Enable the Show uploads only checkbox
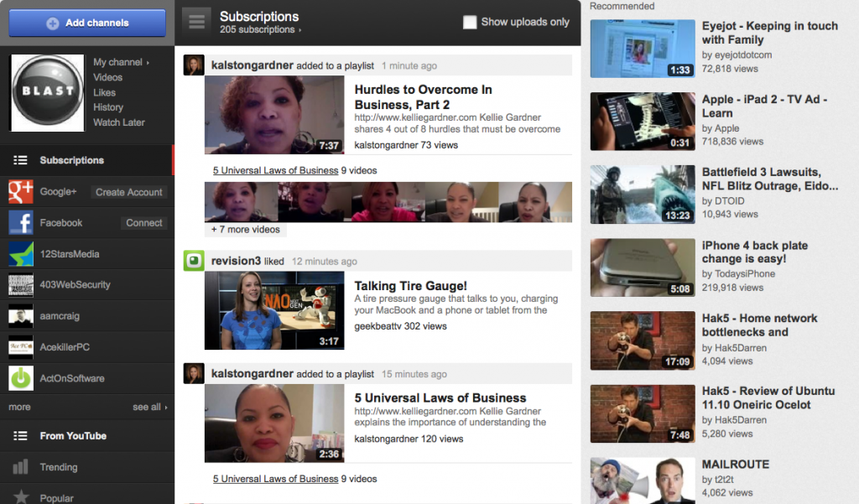The height and width of the screenshot is (504, 859). coord(470,23)
